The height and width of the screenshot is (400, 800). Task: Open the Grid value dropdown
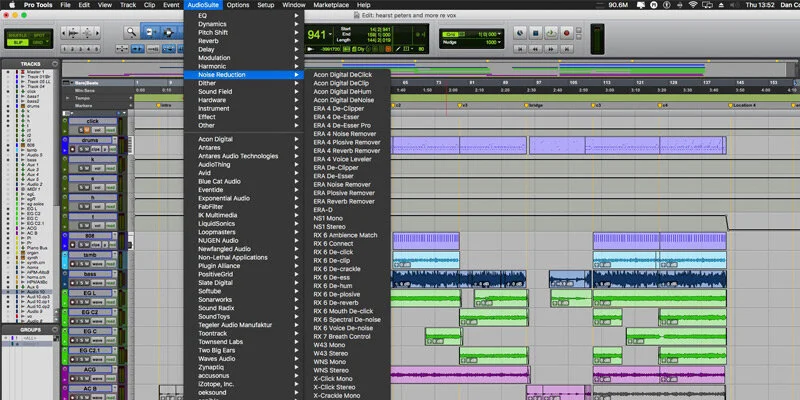pyautogui.click(x=499, y=34)
